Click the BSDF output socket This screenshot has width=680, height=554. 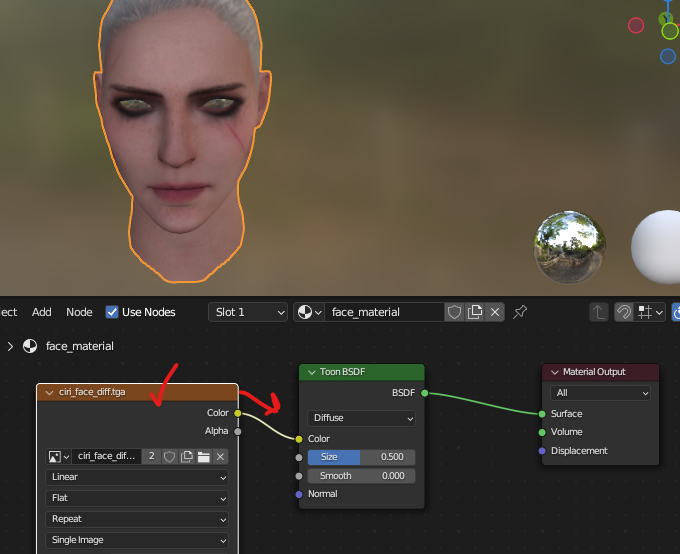tap(425, 393)
